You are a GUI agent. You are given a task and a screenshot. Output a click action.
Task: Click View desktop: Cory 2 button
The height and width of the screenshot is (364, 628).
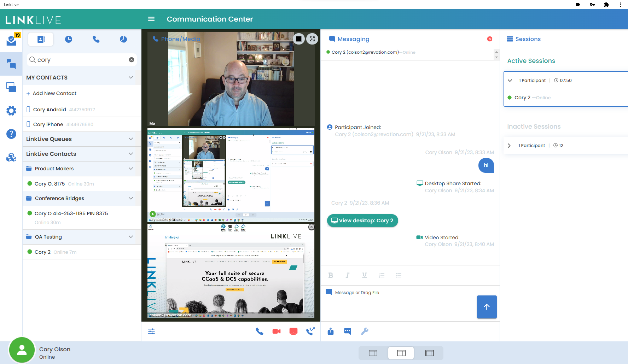(362, 221)
